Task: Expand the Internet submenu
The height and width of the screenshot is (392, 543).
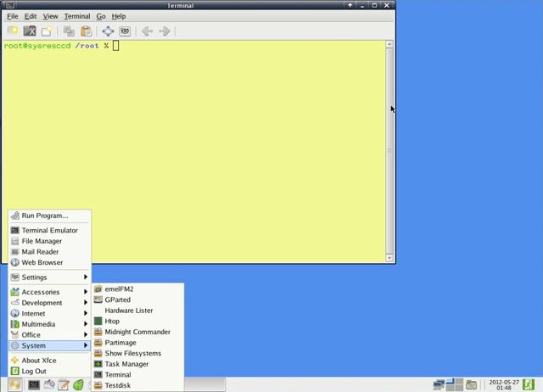Action: 48,313
